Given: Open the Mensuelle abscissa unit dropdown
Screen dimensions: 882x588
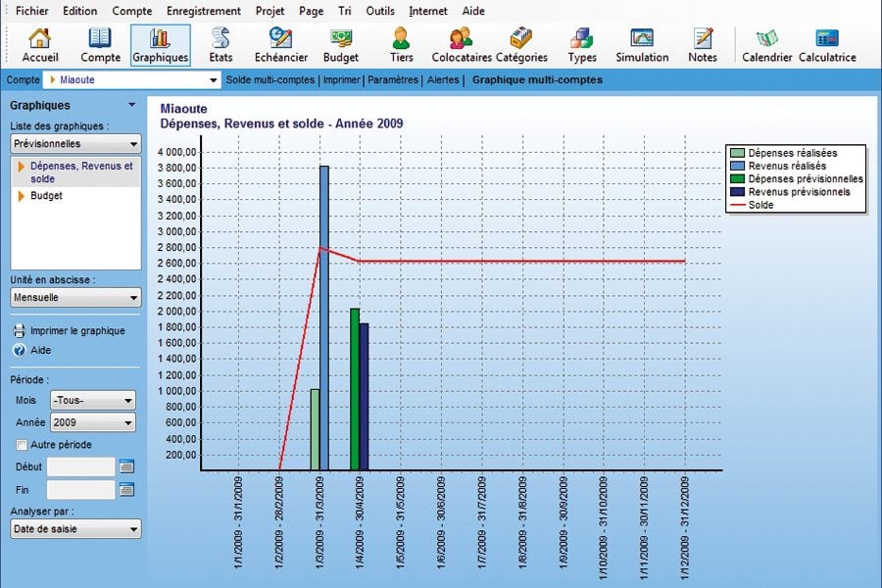Looking at the screenshot, I should [x=75, y=297].
